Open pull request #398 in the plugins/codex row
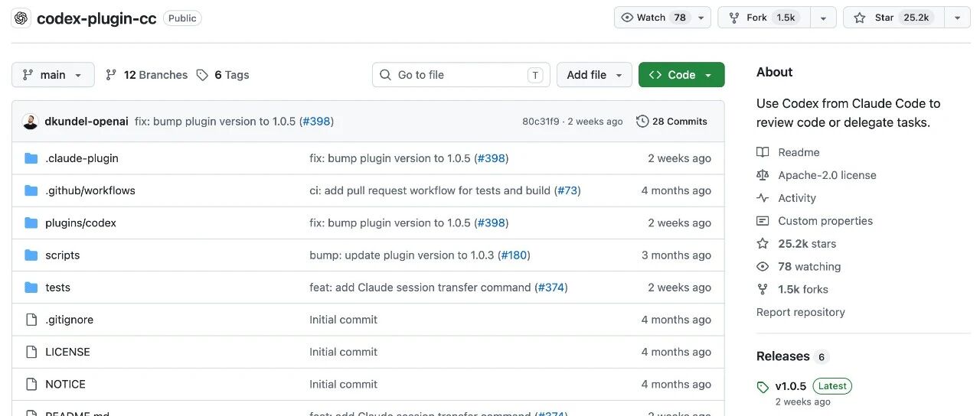Image resolution: width=980 pixels, height=416 pixels. (x=491, y=223)
